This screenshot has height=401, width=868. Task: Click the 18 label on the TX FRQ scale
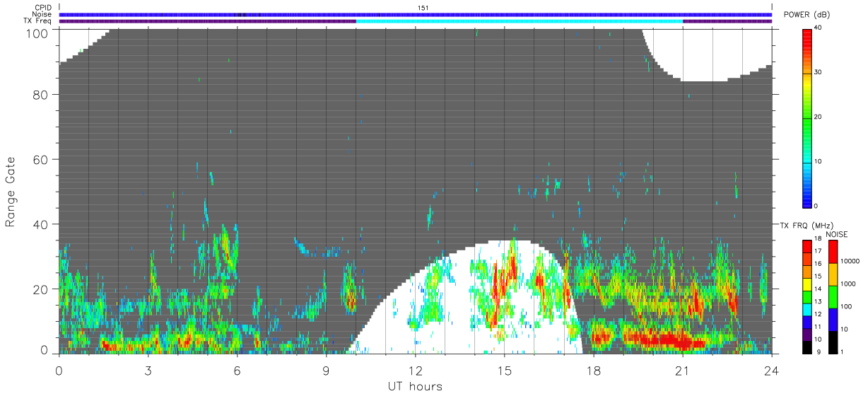click(818, 238)
